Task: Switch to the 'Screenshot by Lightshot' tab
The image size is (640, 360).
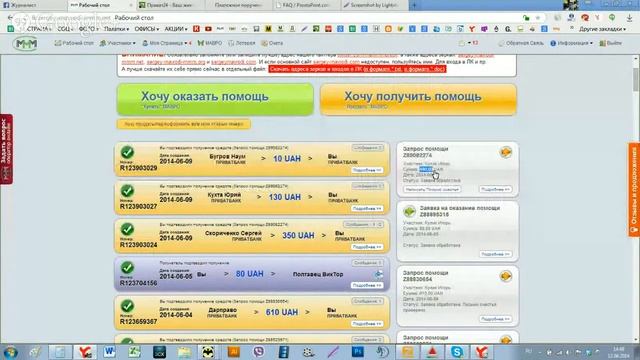Action: [x=373, y=5]
